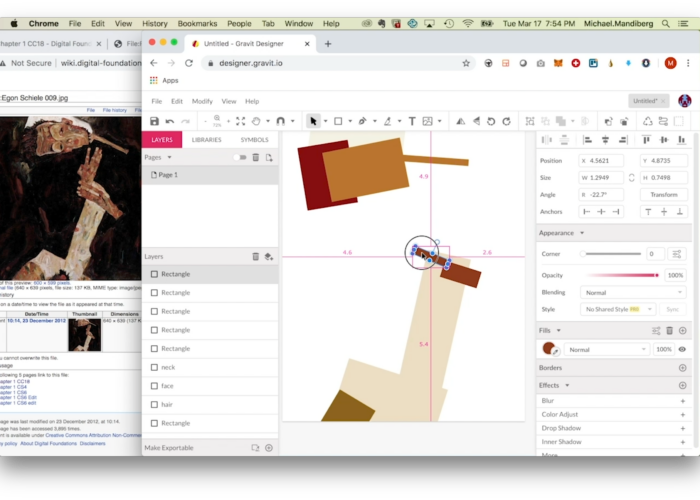700x500 pixels.
Task: Select the Pen tool
Action: coord(362,121)
